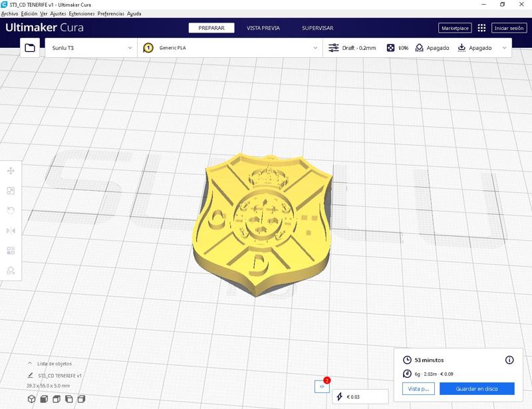Image resolution: width=532 pixels, height=409 pixels.
Task: Select the yellow CD Tenerife badge model
Action: coord(262,225)
